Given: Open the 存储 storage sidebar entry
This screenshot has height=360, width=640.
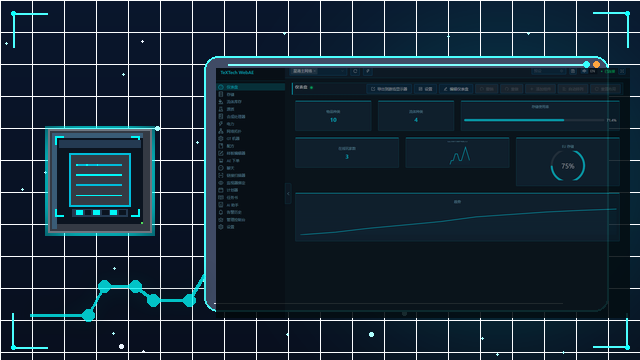Looking at the screenshot, I should click(x=251, y=94).
